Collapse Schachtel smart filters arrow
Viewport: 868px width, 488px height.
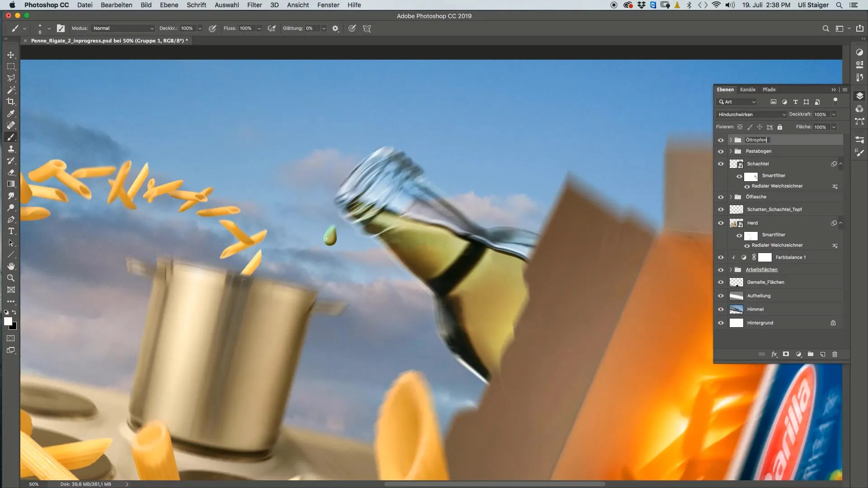pos(841,164)
